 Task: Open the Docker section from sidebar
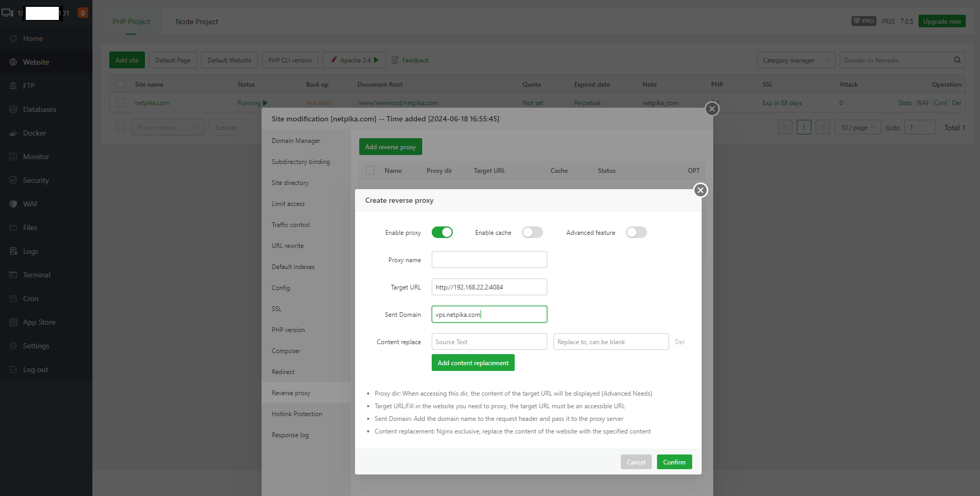(x=34, y=132)
